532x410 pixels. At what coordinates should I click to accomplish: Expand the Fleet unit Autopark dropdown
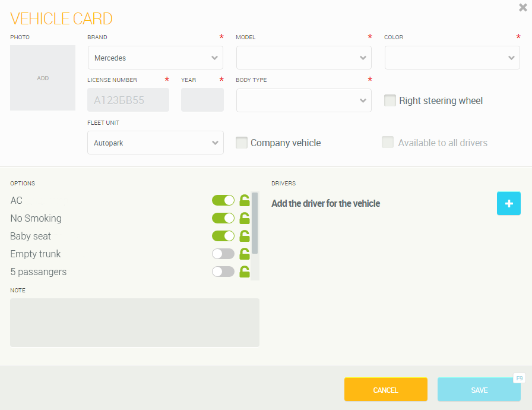[x=155, y=143]
